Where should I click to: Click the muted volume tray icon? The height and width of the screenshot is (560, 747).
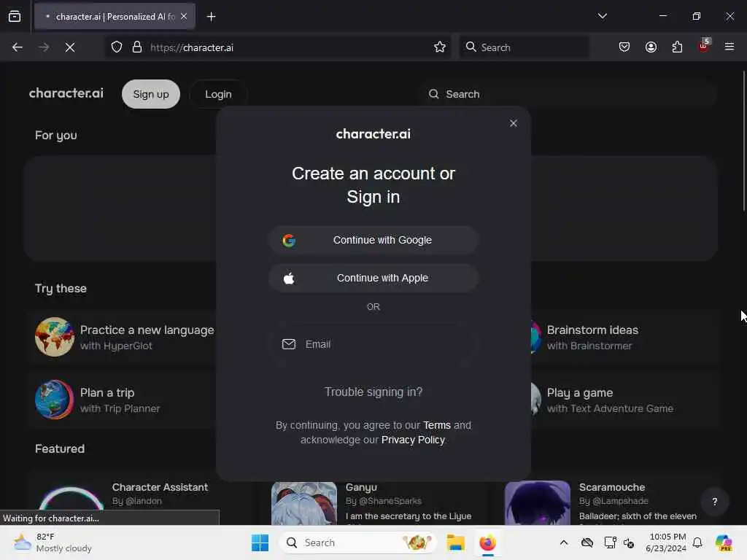629,542
